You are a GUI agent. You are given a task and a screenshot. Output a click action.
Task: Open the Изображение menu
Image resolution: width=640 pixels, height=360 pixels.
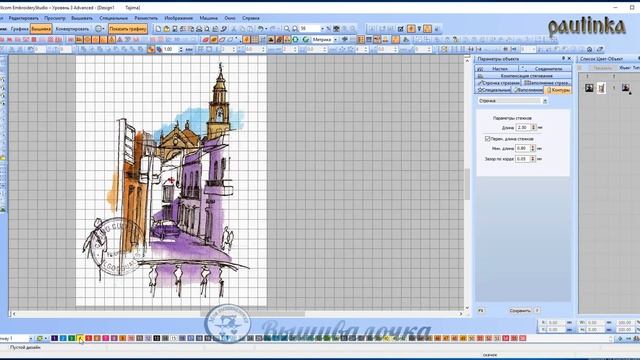point(178,18)
